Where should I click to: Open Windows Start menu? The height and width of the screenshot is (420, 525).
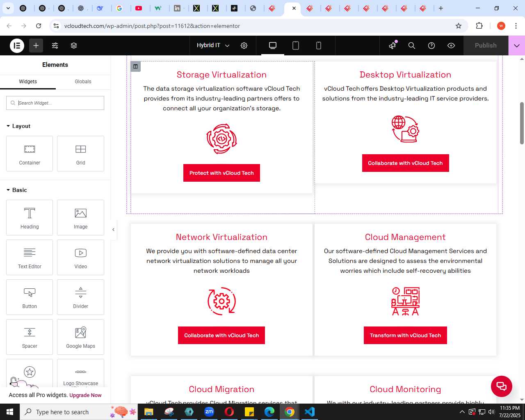10,412
